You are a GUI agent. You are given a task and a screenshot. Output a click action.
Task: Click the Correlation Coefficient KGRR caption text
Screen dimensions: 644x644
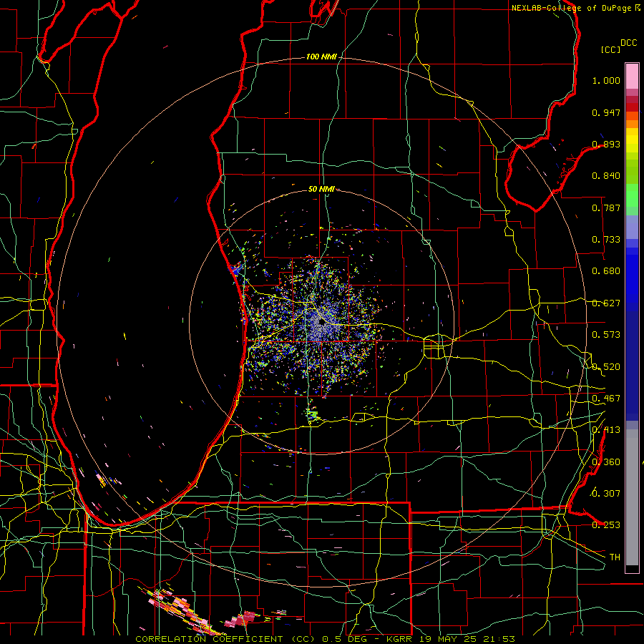point(325,639)
